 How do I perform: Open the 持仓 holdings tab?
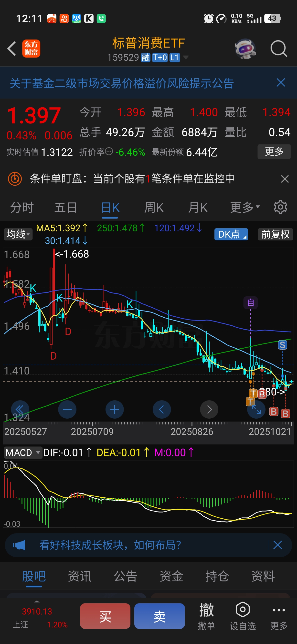(x=217, y=576)
